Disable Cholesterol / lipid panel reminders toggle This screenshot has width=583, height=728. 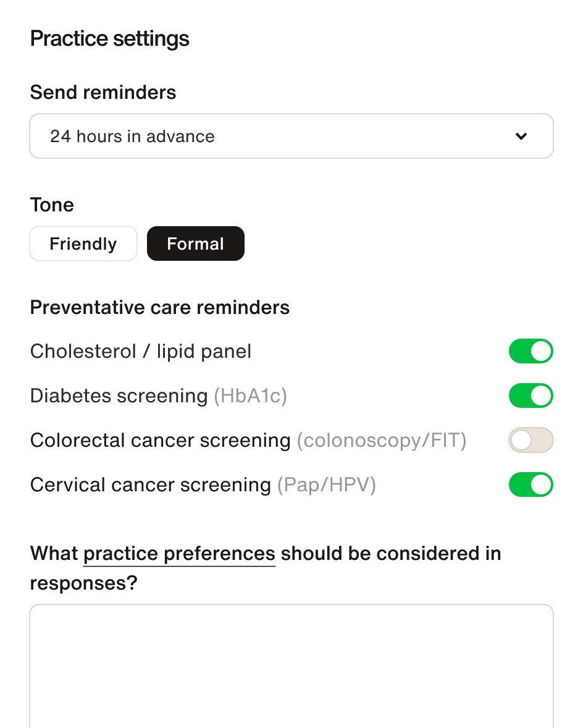531,351
